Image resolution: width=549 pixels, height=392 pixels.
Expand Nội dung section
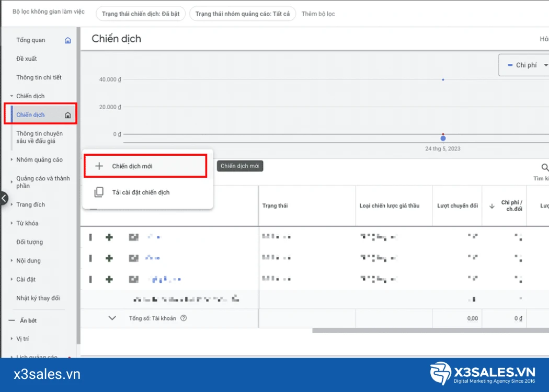[12, 260]
